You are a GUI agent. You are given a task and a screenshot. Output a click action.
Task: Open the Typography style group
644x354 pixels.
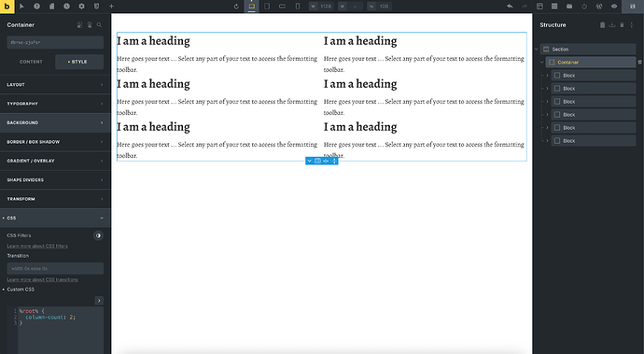click(x=55, y=104)
